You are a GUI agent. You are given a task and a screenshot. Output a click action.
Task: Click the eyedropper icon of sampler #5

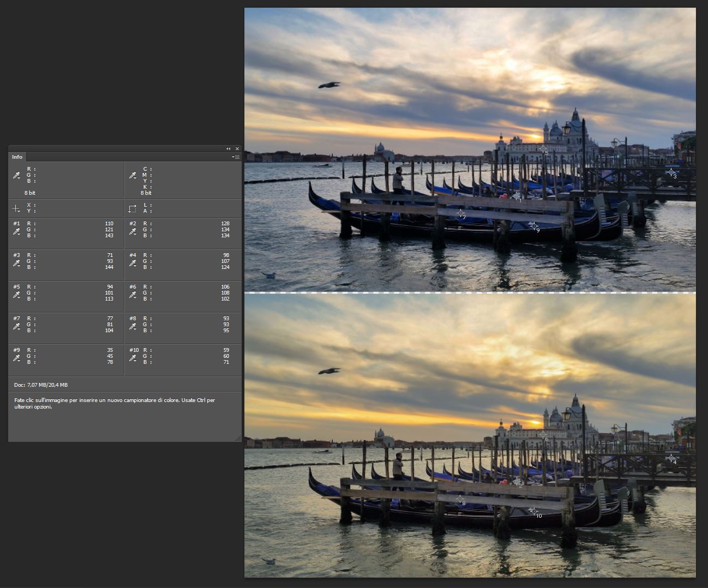pos(16,295)
